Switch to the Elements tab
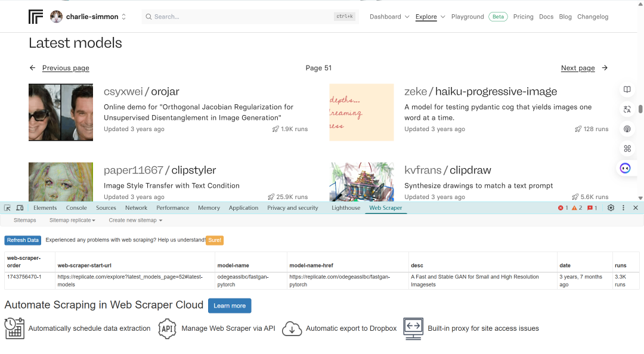The width and height of the screenshot is (644, 354). [45, 208]
